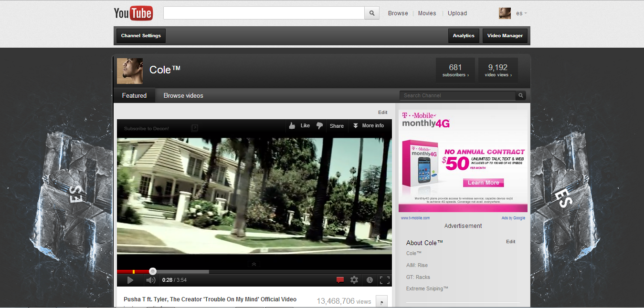
Task: Open the 681 subscribers stat
Action: (x=455, y=70)
